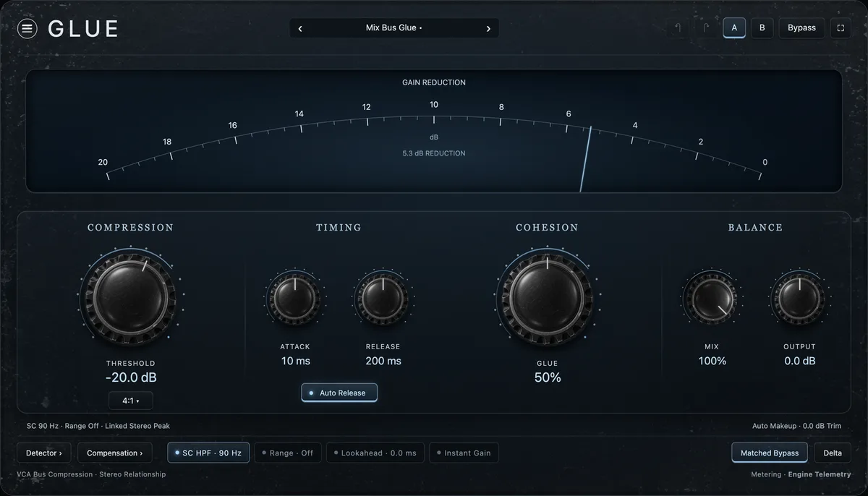Screen dimensions: 868x496
Task: Enable Instant Gain
Action: tap(464, 453)
